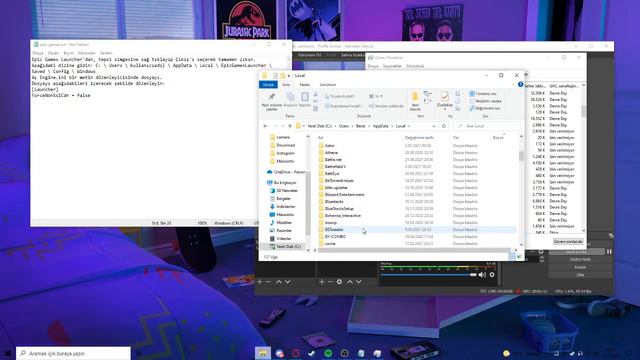Viewport: 640px width, 360px height.
Task: Open File Explorer from the taskbar
Action: 263,353
